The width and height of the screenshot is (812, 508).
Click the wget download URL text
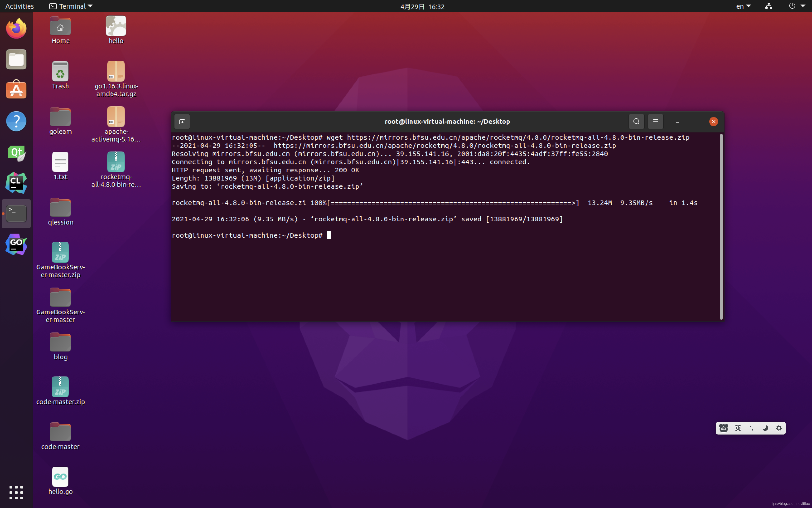coord(518,137)
